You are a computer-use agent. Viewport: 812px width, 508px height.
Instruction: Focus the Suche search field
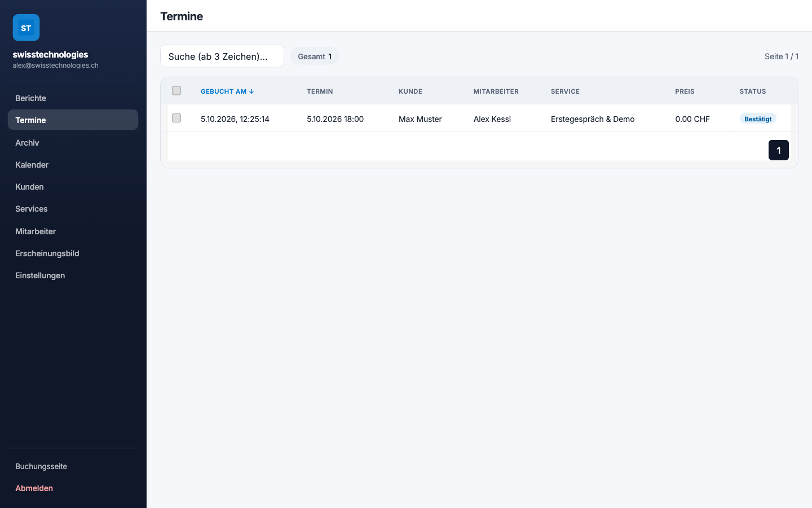(x=222, y=56)
